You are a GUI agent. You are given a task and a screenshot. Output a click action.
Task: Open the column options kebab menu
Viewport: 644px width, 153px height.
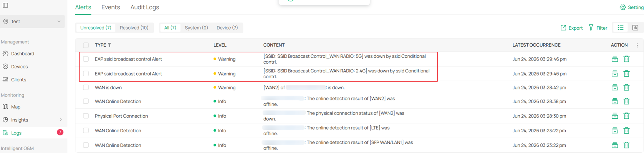[637, 45]
